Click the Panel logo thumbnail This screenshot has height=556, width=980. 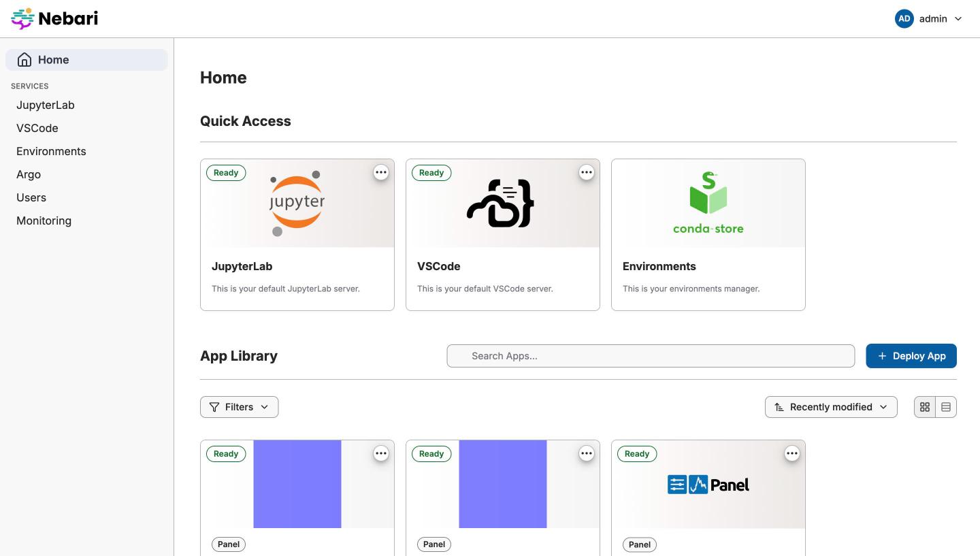[x=708, y=485]
